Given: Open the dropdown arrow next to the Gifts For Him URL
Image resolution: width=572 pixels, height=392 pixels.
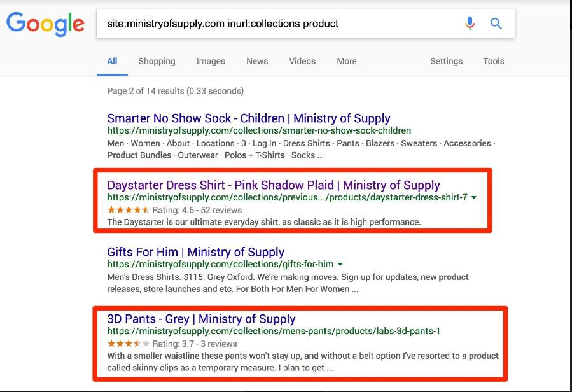Looking at the screenshot, I should [340, 265].
